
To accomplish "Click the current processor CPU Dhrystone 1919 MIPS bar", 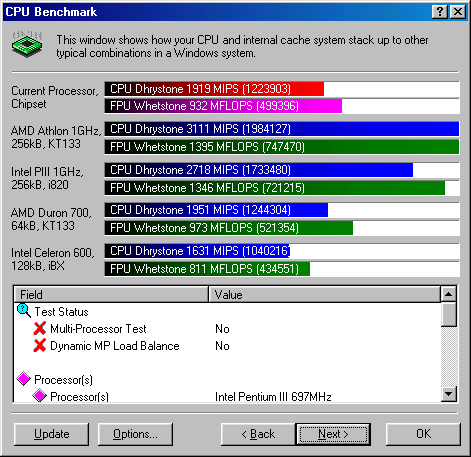I will (214, 89).
